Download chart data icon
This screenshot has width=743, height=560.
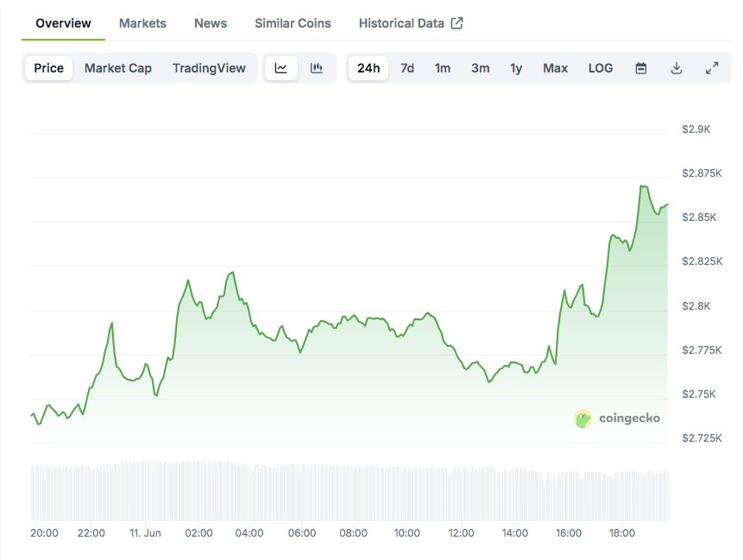[677, 68]
